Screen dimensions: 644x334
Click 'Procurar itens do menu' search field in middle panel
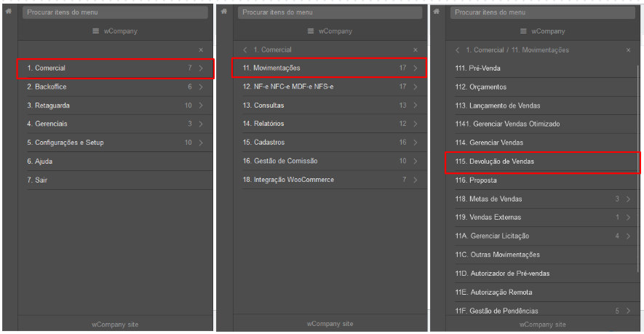coord(330,12)
